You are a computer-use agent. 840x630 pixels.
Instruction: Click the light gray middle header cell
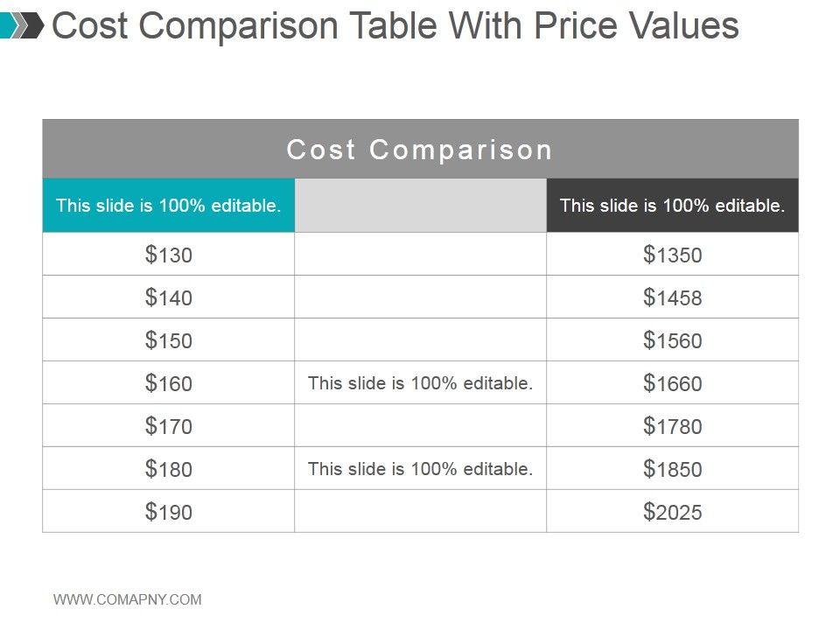click(420, 206)
